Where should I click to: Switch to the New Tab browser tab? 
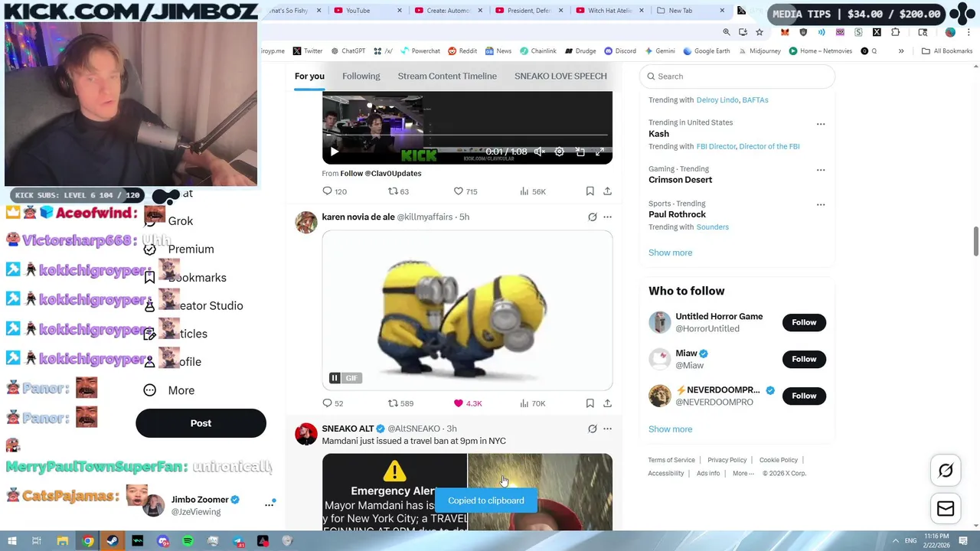691,11
